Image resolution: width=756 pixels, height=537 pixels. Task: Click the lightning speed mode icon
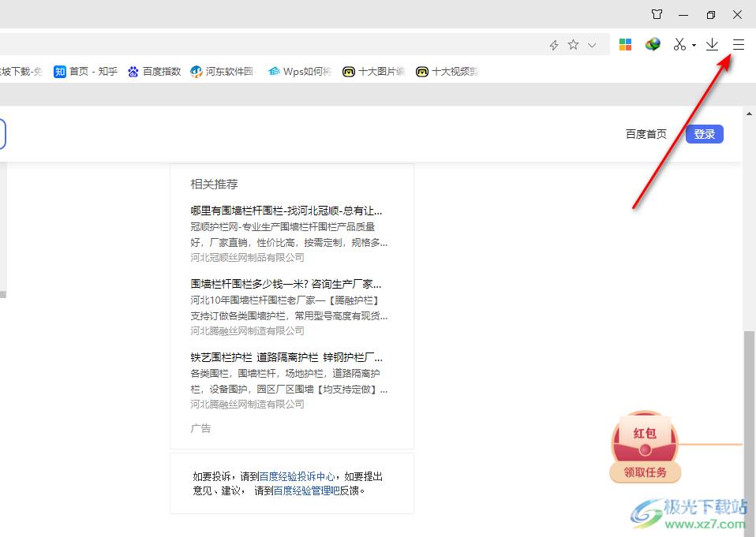click(554, 45)
